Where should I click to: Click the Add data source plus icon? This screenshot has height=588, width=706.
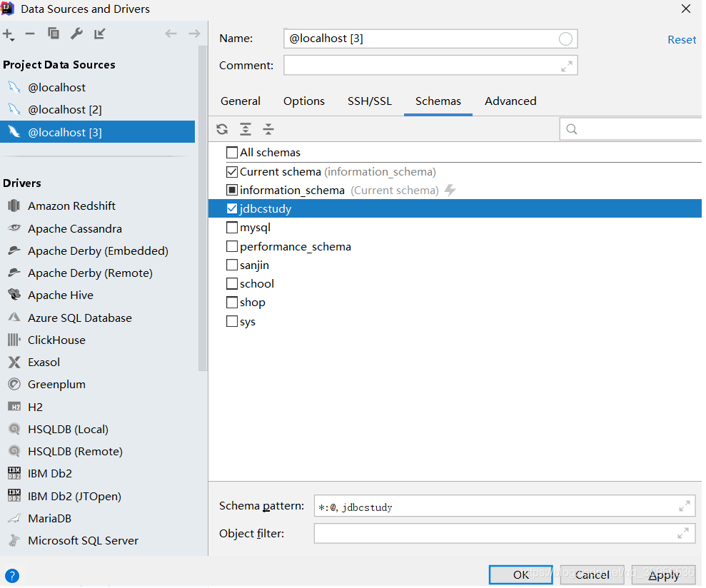[x=9, y=34]
